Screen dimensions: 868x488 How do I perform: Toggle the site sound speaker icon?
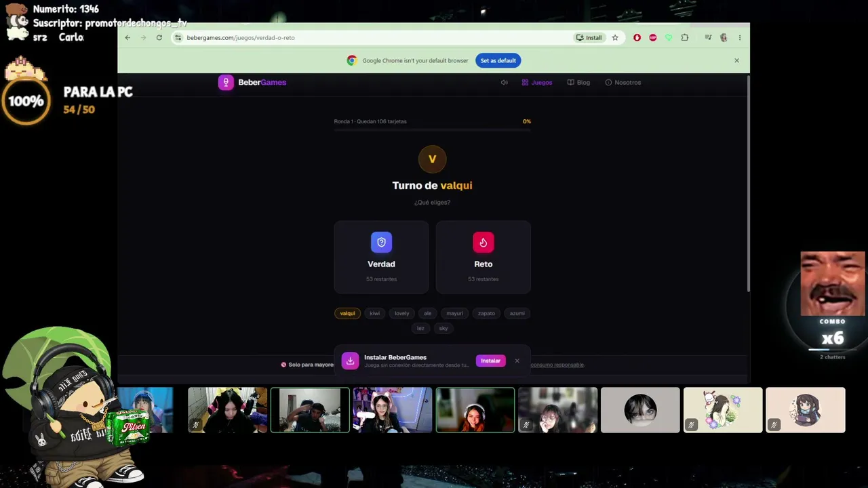(x=504, y=83)
